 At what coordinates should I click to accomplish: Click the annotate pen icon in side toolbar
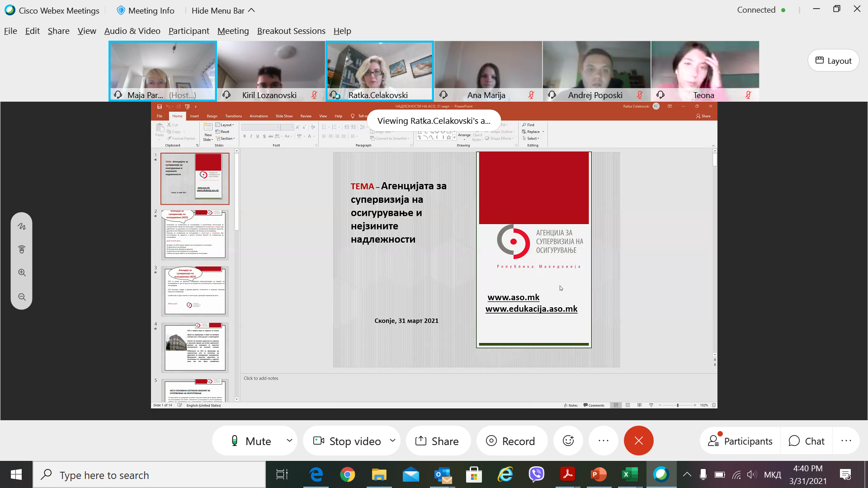(x=22, y=226)
